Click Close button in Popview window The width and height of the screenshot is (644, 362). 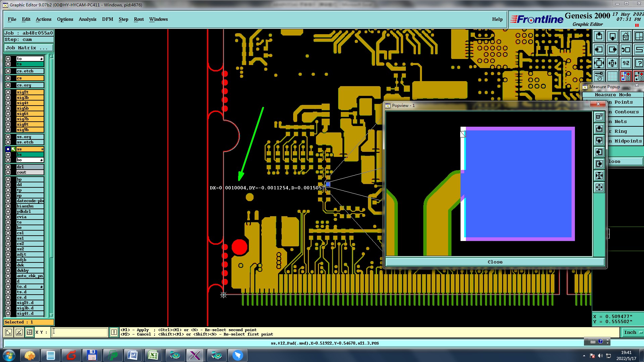pos(495,262)
